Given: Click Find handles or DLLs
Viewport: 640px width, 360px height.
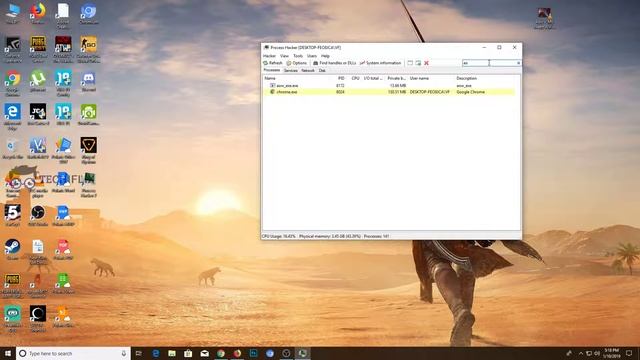Looking at the screenshot, I should pyautogui.click(x=334, y=63).
